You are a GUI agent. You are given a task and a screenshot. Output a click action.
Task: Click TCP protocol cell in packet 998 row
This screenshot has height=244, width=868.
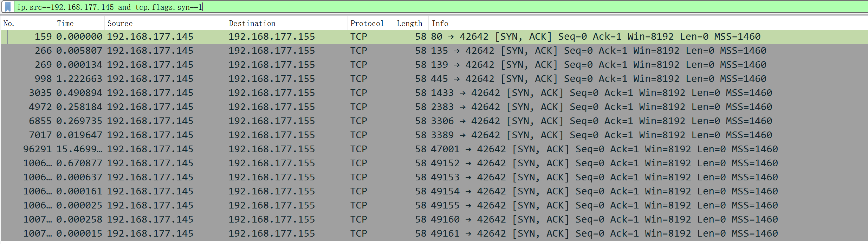pos(359,79)
